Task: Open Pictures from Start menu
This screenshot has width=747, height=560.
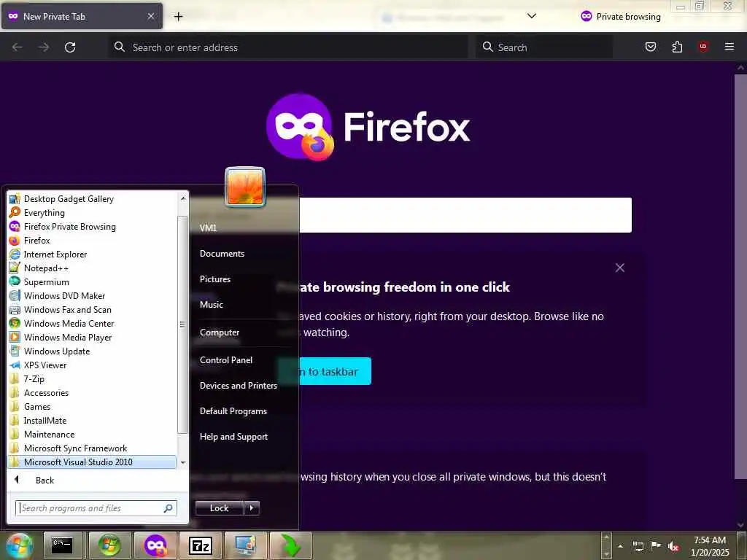Action: [215, 279]
